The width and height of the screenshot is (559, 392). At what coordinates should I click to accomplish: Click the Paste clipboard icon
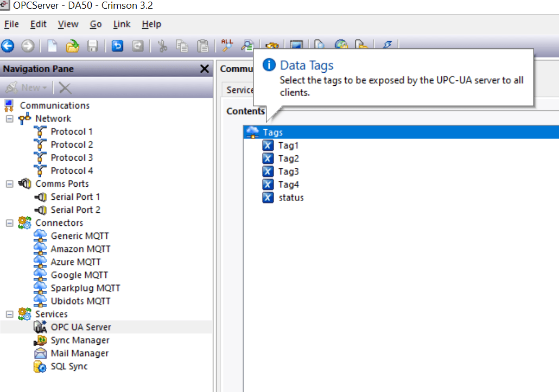(203, 46)
